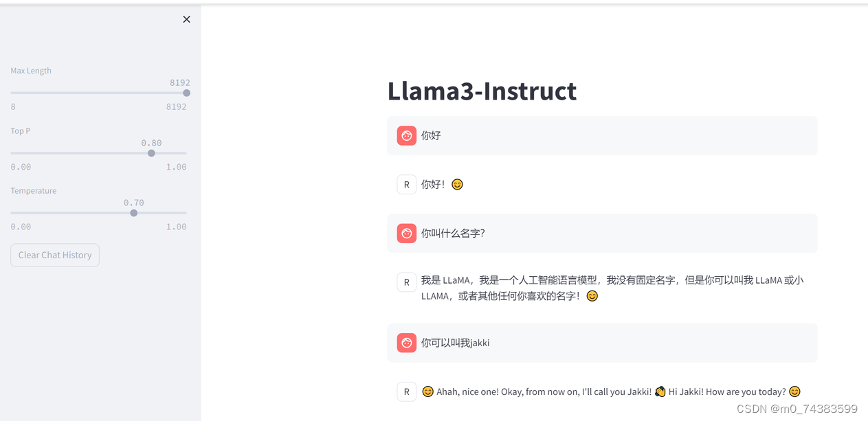868x421 pixels.
Task: Click the Temperature slider handle at 0.70
Action: 133,213
